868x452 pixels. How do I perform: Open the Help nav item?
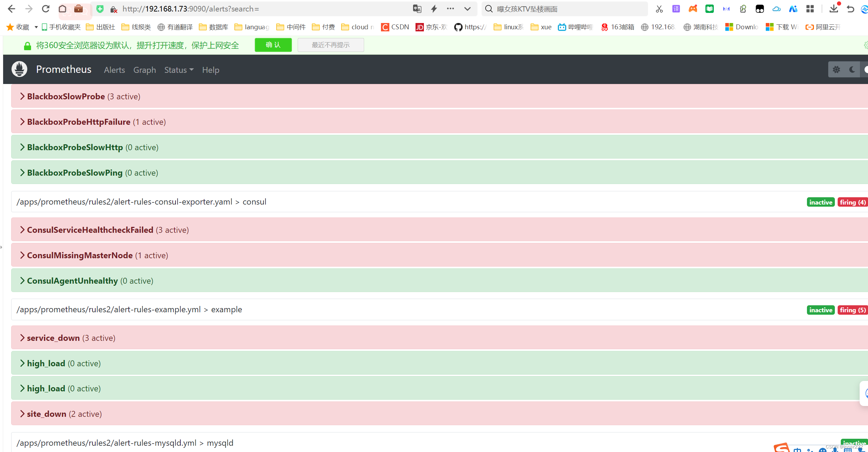211,70
